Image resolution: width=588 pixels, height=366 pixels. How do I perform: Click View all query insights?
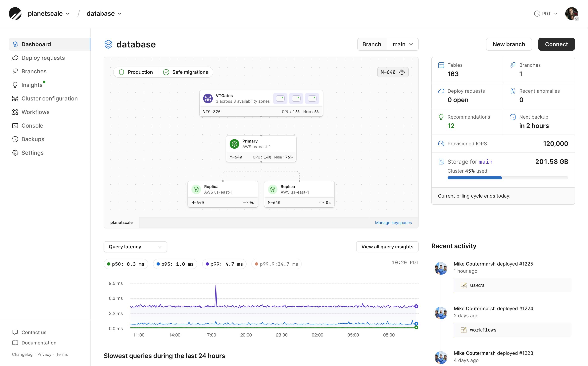coord(387,247)
